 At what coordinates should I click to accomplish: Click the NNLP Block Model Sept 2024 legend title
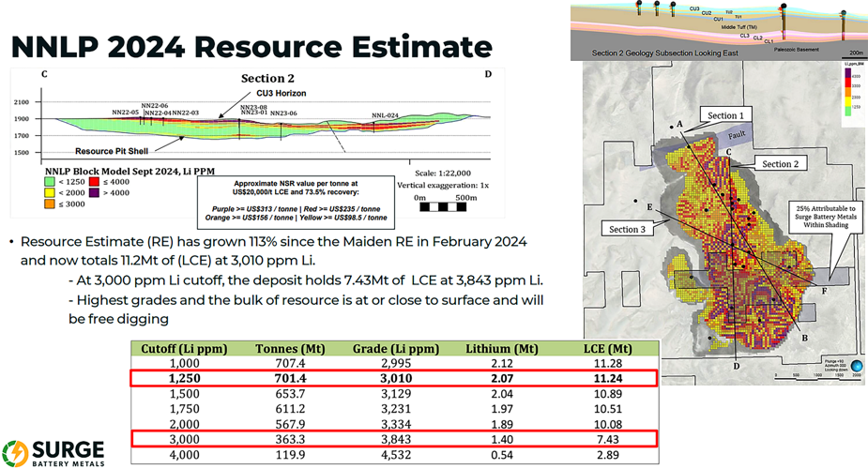pos(129,171)
